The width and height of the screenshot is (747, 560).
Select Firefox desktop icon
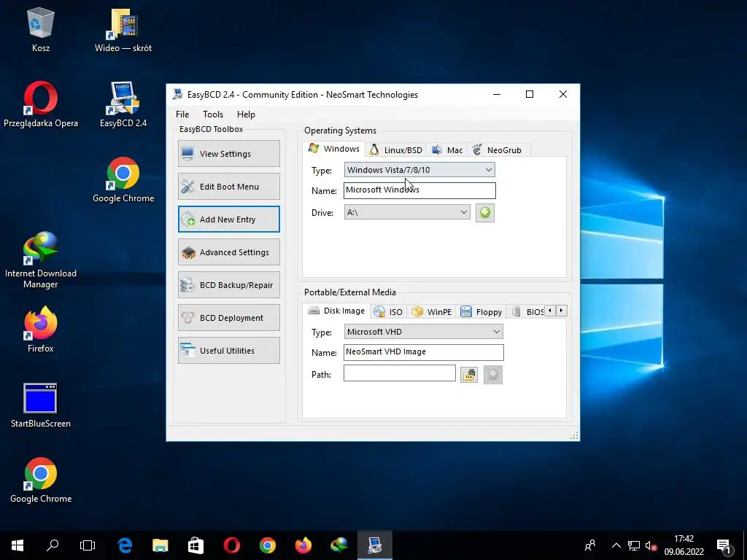pyautogui.click(x=41, y=330)
